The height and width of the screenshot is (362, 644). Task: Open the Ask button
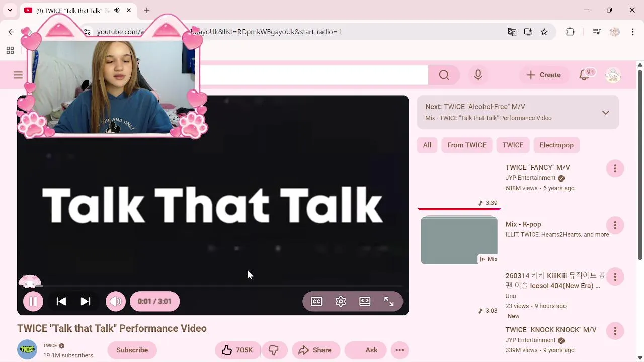(x=365, y=350)
